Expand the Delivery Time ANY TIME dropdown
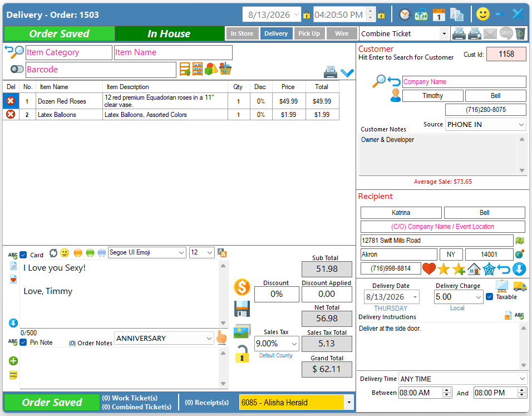Screen dimensions: 532x416 coord(462,379)
